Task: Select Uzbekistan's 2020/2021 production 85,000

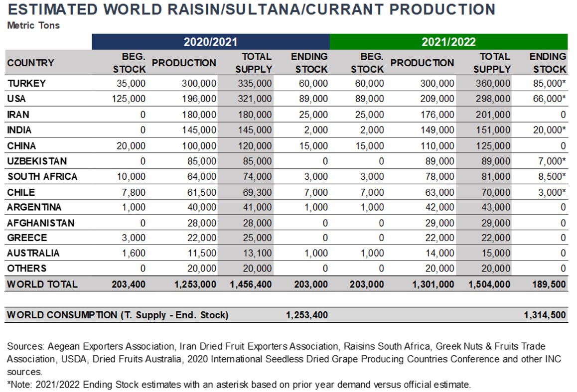Action: [x=202, y=161]
